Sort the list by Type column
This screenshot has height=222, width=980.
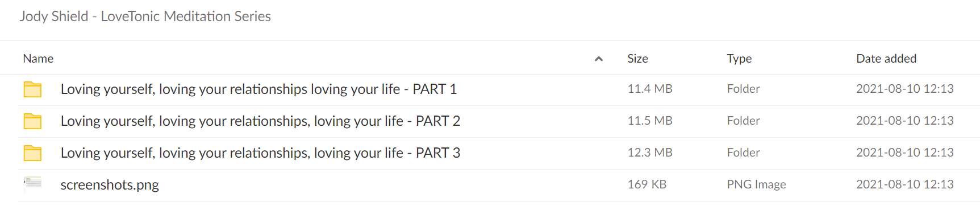click(739, 59)
